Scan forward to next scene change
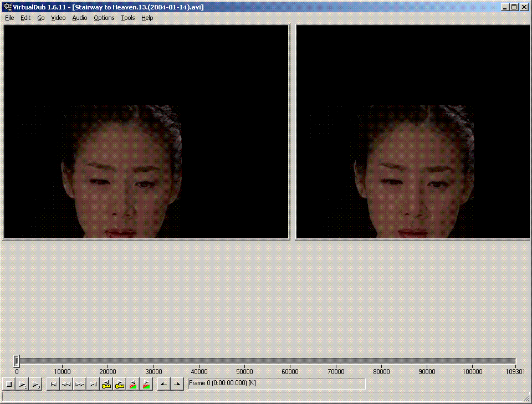Viewport: 532px width, 404px height. click(146, 384)
